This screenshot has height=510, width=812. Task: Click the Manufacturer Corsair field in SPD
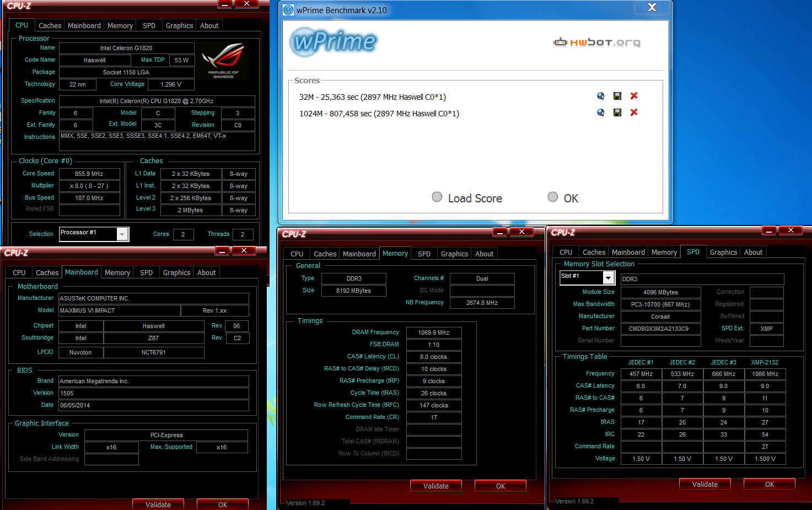pos(660,317)
